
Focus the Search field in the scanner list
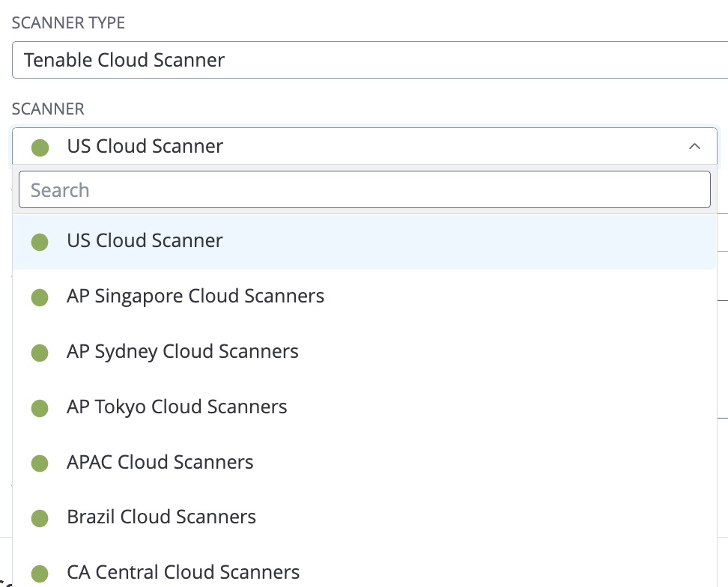click(365, 189)
